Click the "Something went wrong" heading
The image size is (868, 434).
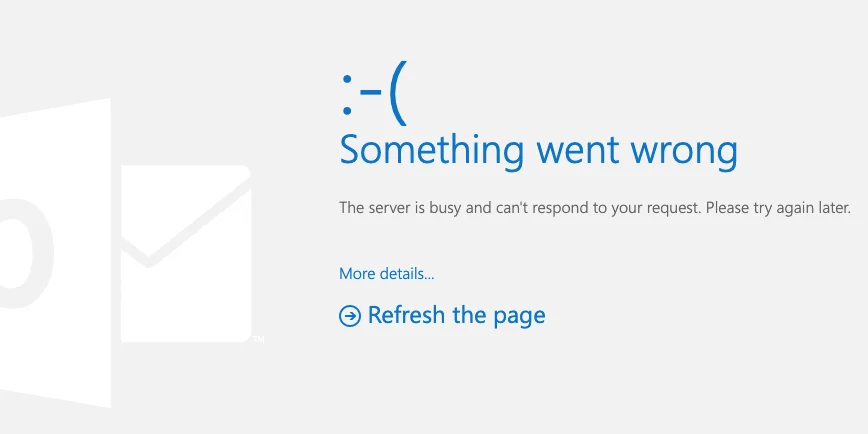(538, 150)
